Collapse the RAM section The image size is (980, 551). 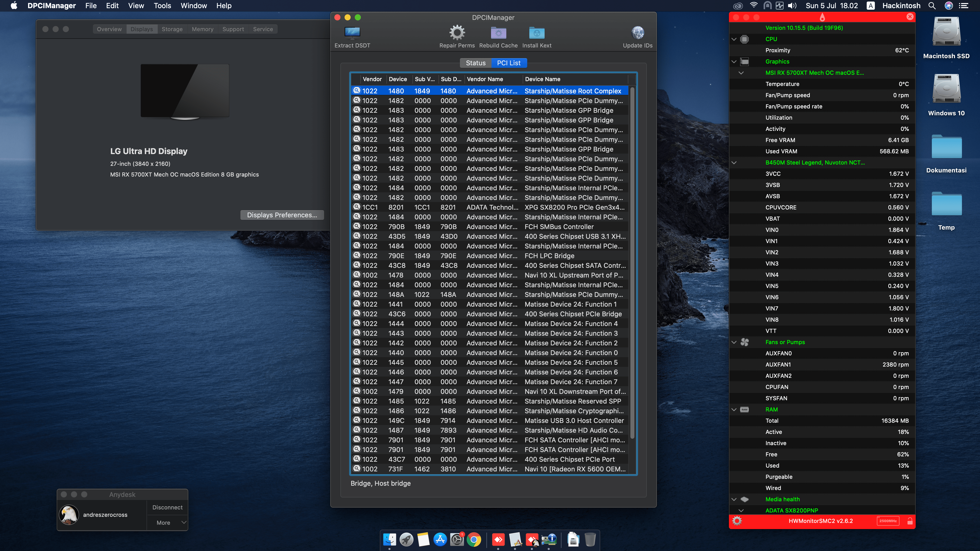[x=734, y=409]
